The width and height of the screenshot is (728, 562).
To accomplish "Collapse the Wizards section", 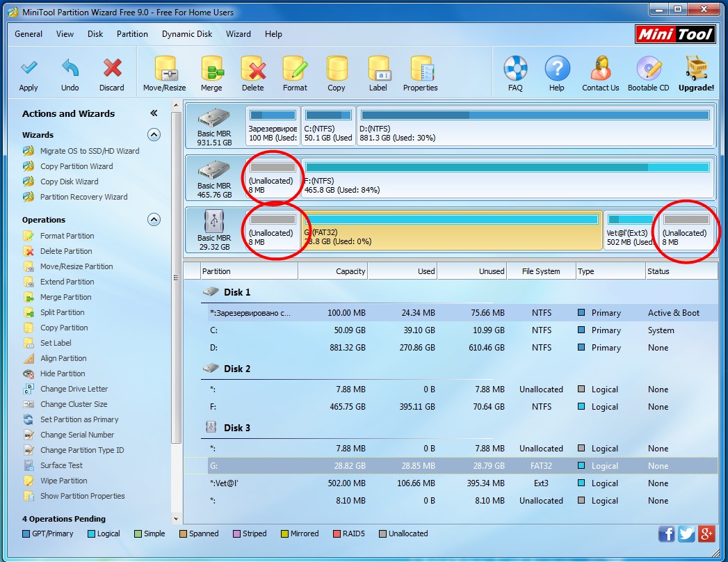I will coord(154,135).
